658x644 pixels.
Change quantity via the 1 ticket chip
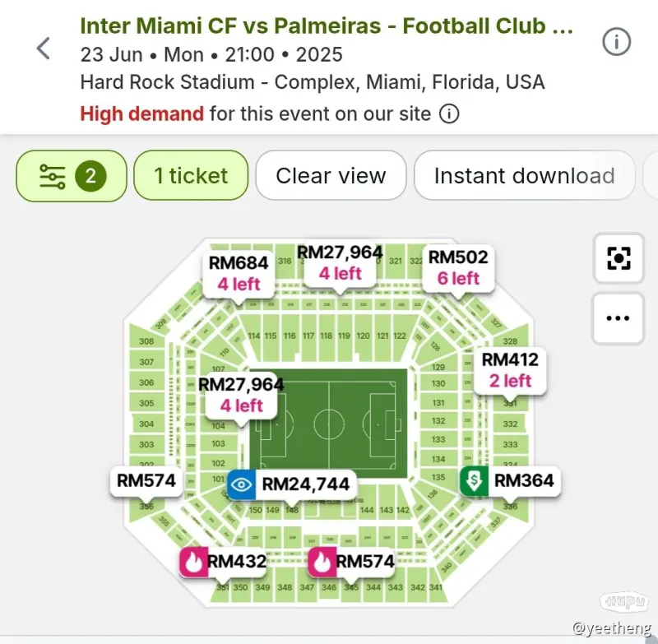(191, 176)
